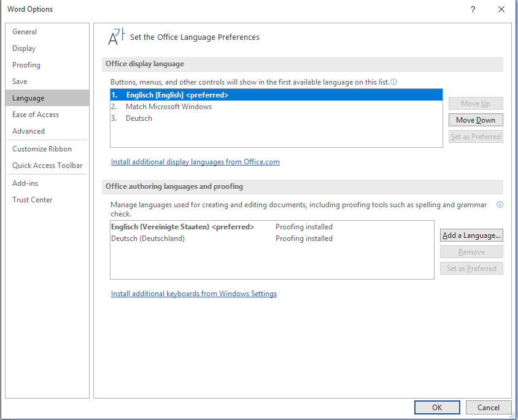Viewport: 518px width, 420px height.
Task: Click Set as Preferred under display language
Action: tap(476, 136)
